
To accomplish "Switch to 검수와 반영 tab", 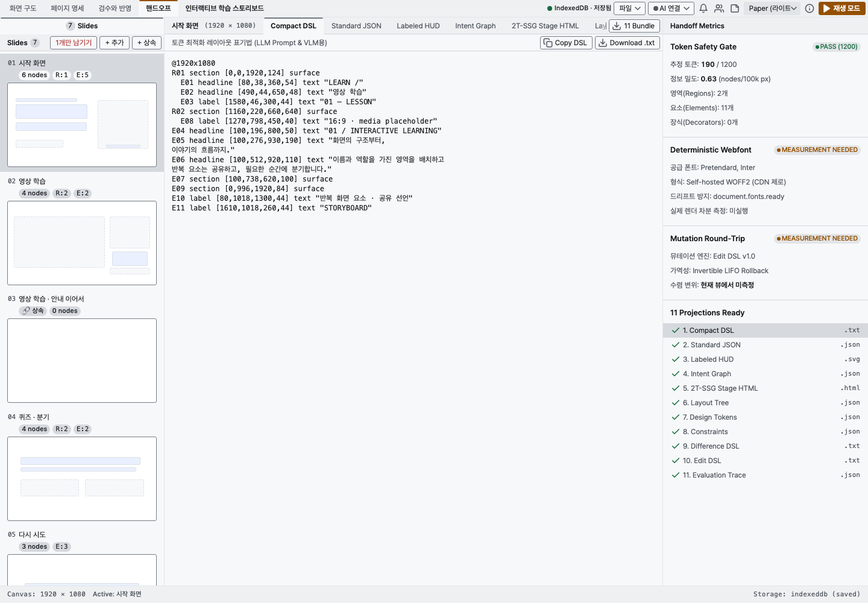I will (x=115, y=8).
